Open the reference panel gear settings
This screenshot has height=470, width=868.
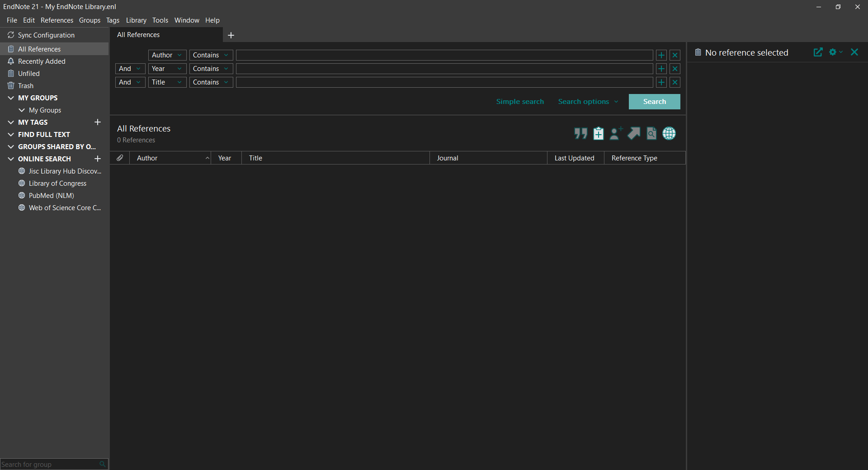(835, 52)
